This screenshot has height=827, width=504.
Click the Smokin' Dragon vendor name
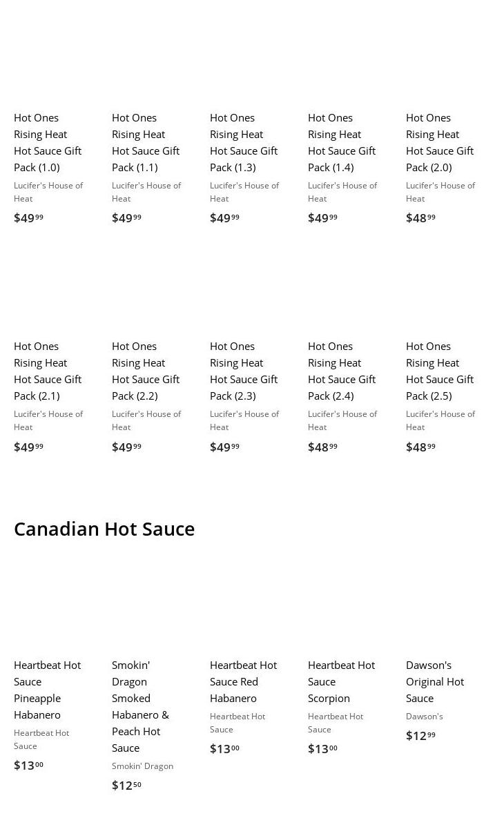click(x=142, y=766)
